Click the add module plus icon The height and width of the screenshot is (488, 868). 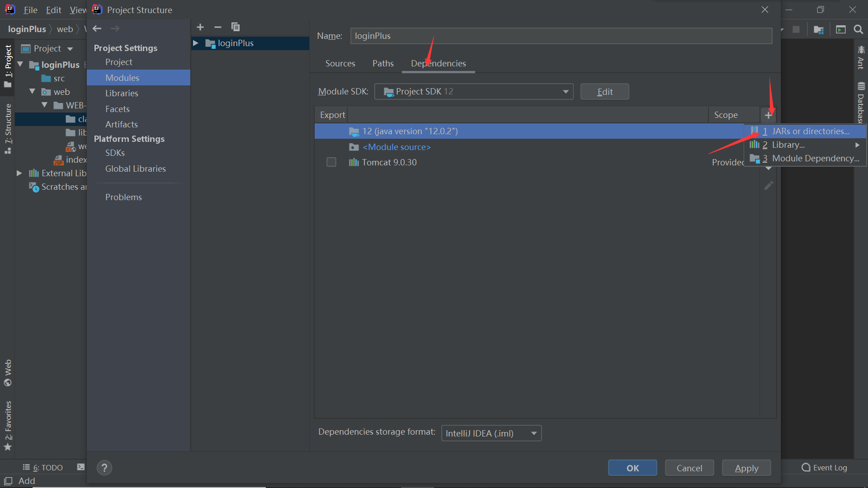pyautogui.click(x=200, y=27)
